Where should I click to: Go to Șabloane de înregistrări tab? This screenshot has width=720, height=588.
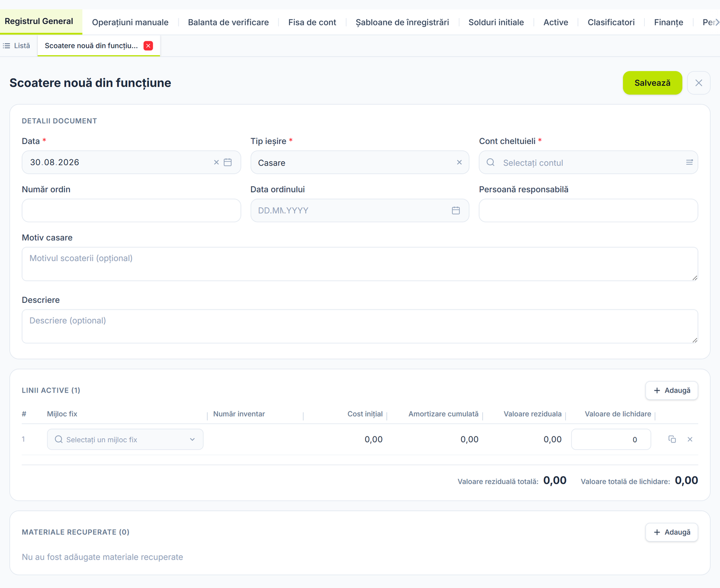[x=402, y=22]
